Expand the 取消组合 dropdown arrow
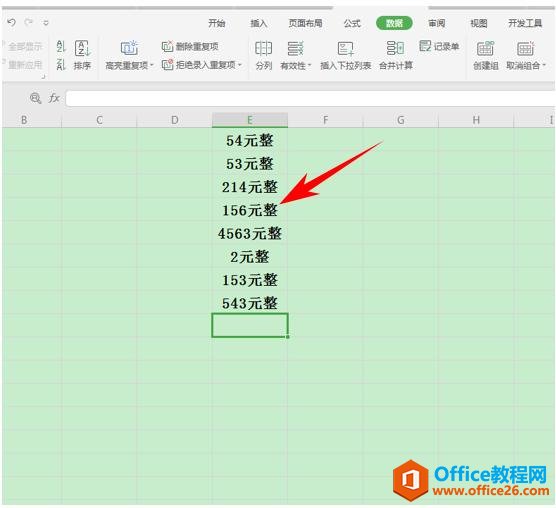Viewport: 556px width, 508px height. tap(544, 65)
